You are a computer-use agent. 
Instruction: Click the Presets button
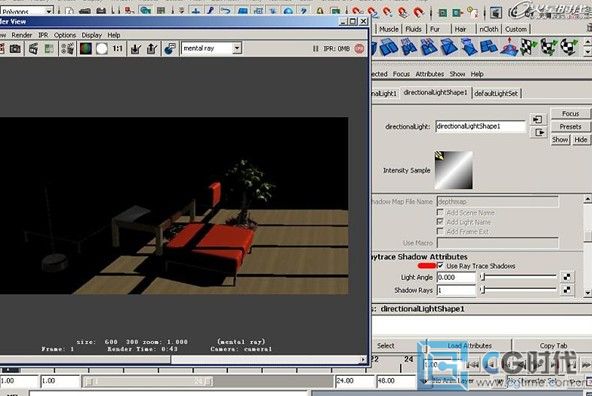point(570,126)
